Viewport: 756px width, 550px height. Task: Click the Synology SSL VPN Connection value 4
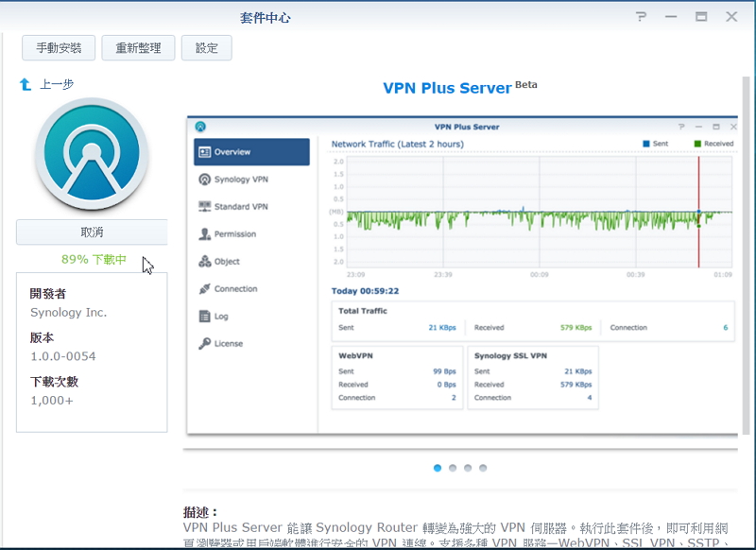589,398
